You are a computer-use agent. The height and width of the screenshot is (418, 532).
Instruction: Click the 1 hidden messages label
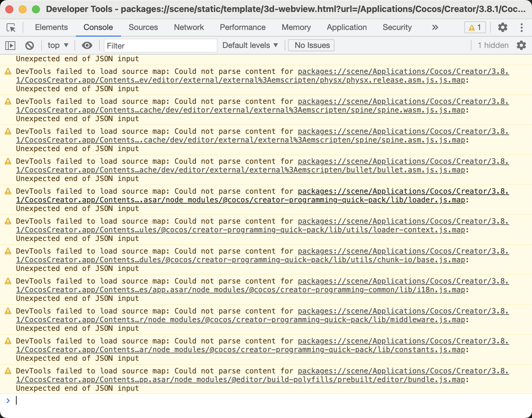pos(493,45)
